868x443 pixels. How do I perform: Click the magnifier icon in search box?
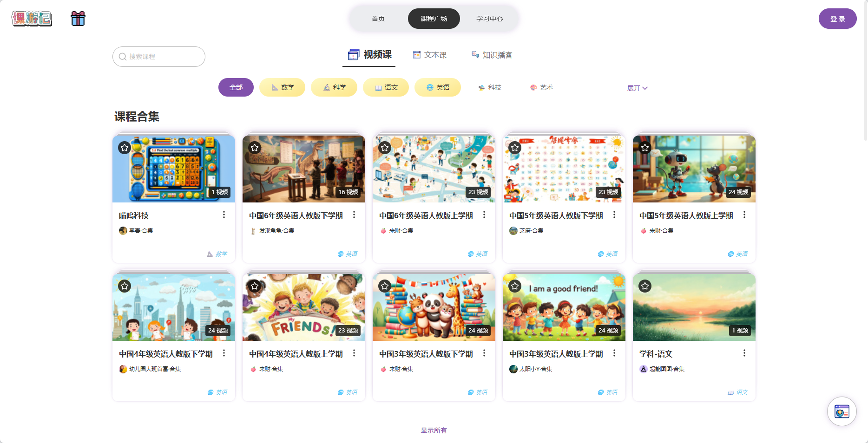coord(123,57)
